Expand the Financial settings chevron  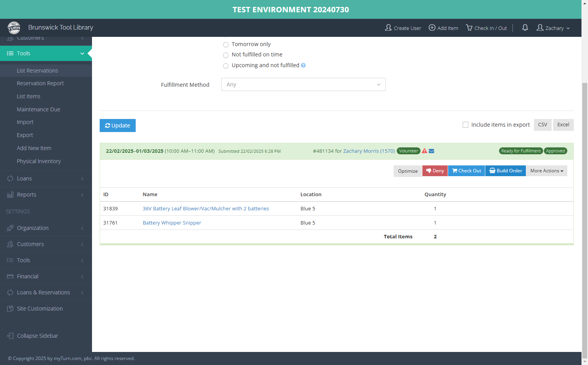pos(82,276)
